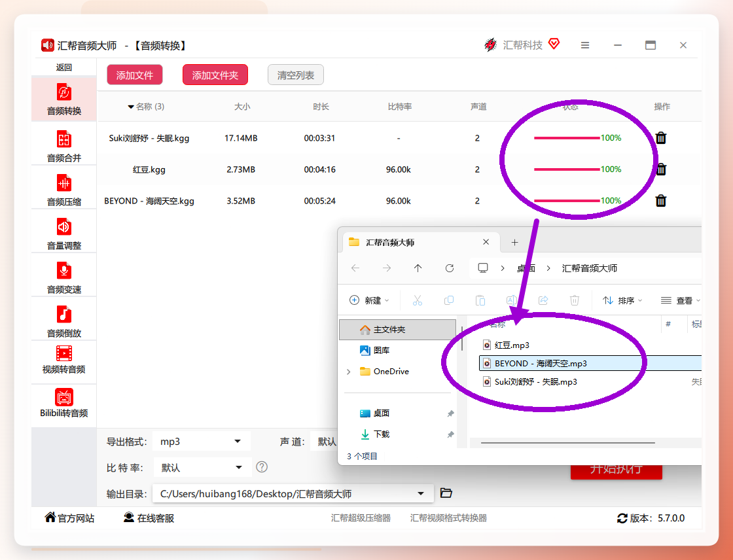This screenshot has width=733, height=560.
Task: Delete the BEYOND - 海阔天空.kgg row
Action: (660, 201)
